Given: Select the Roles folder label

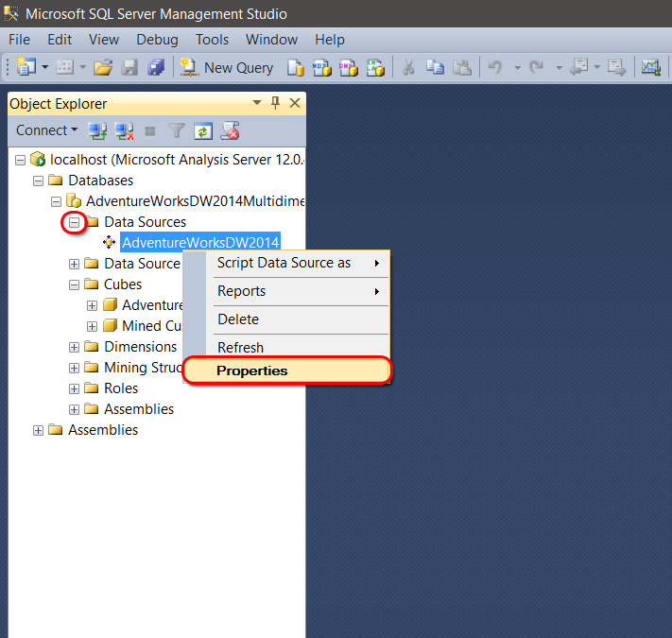Looking at the screenshot, I should 121,388.
